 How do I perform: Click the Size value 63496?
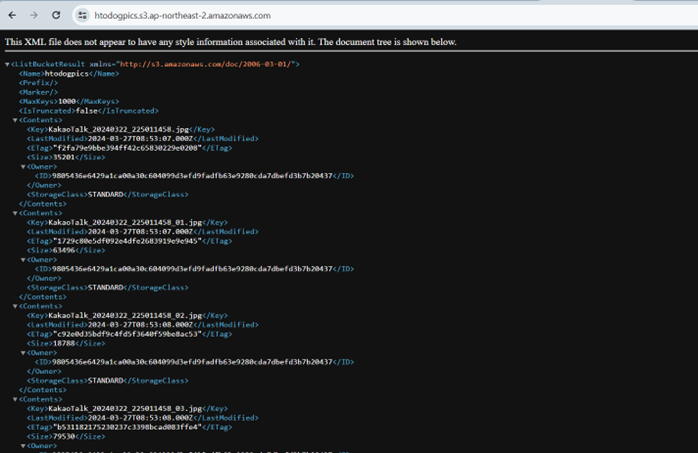tap(64, 251)
